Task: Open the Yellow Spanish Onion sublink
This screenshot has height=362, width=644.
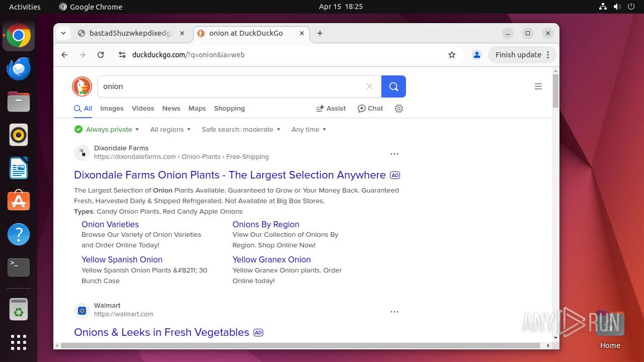Action: tap(122, 259)
